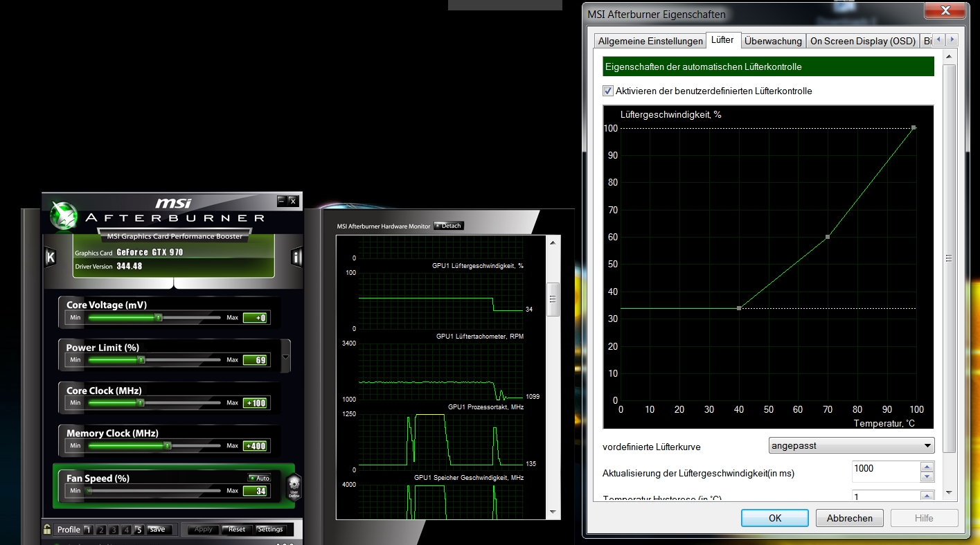Select profile slot 5
This screenshot has height=545, width=980.
(x=139, y=530)
